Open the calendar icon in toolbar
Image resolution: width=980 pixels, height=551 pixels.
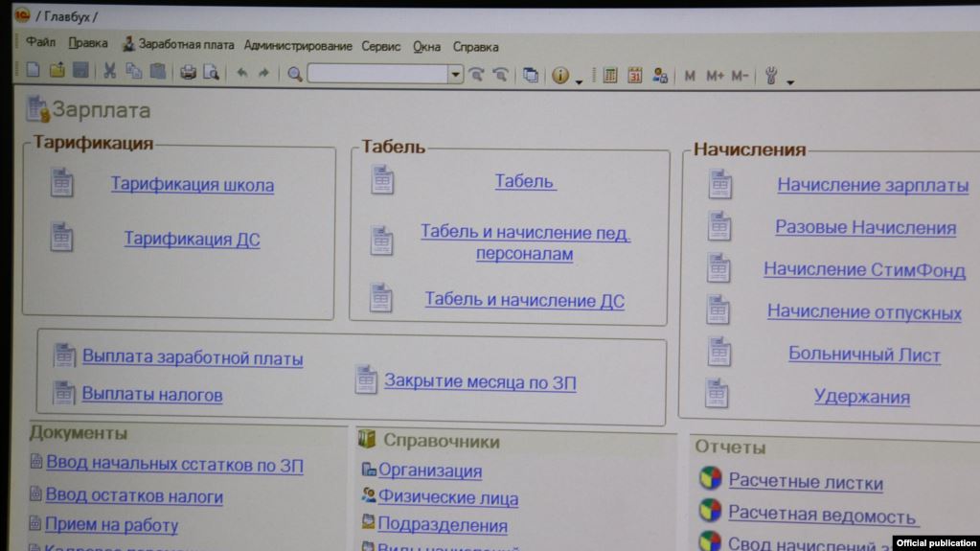pos(634,75)
